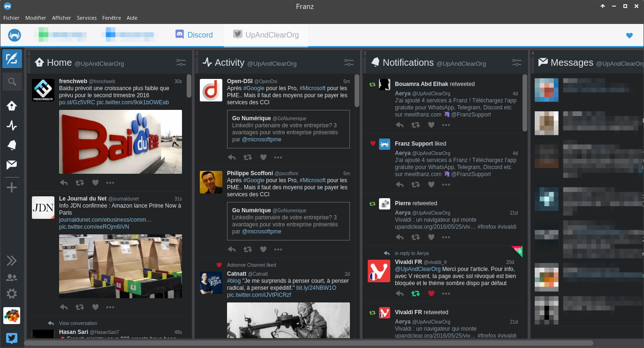Click the @microsoftpme mention in Open-DSI quote
Screen dimensions: 644x348
[262, 139]
